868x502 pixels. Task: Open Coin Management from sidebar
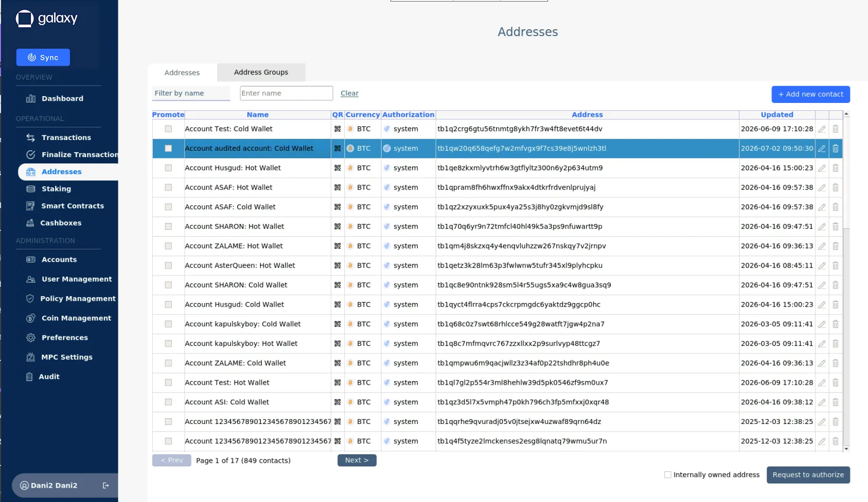(x=76, y=318)
